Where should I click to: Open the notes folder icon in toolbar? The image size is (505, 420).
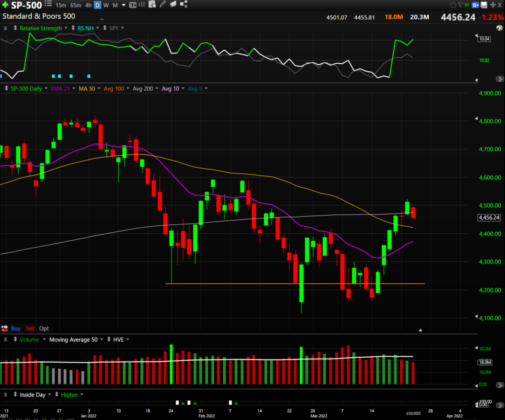[173, 4]
